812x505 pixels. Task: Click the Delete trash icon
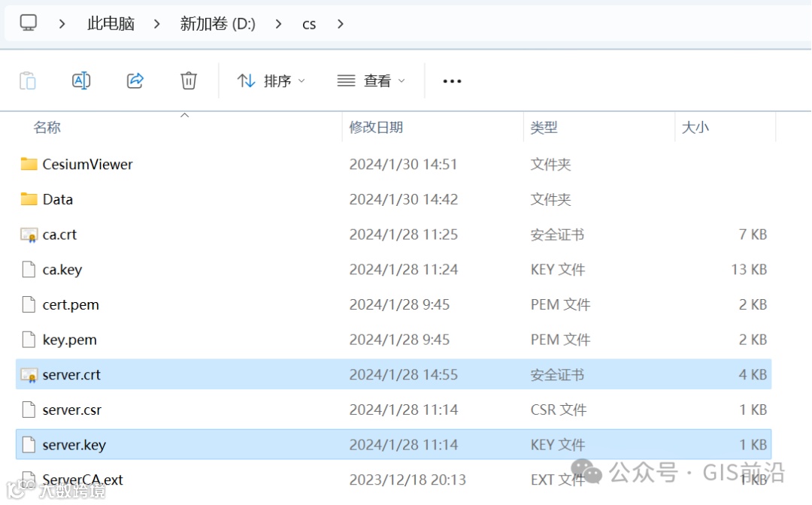[x=189, y=80]
